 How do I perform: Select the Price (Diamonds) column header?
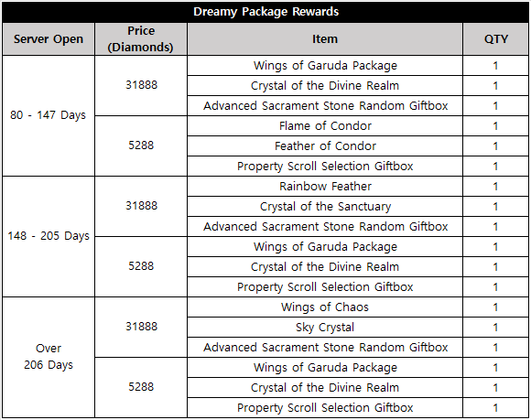[x=141, y=39]
